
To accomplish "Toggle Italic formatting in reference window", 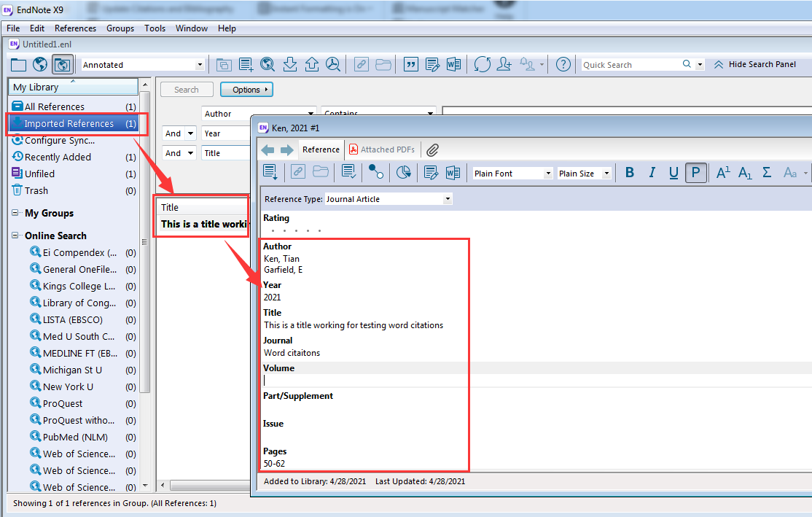I will point(652,173).
